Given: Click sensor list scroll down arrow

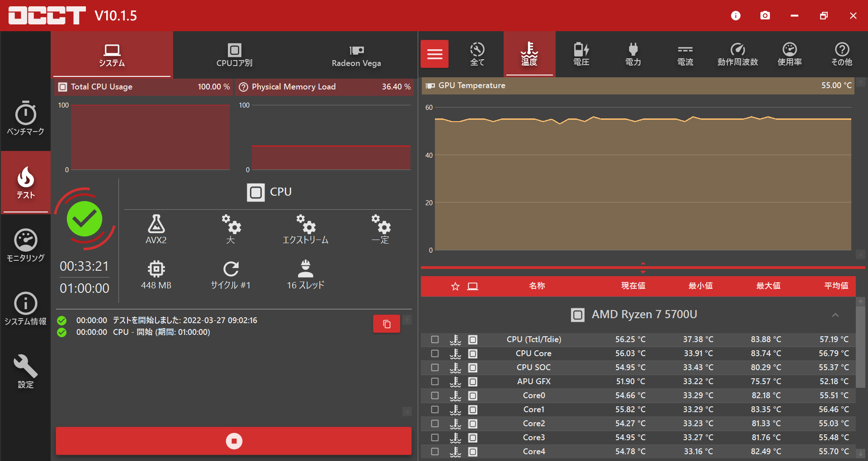Looking at the screenshot, I should pyautogui.click(x=861, y=453).
